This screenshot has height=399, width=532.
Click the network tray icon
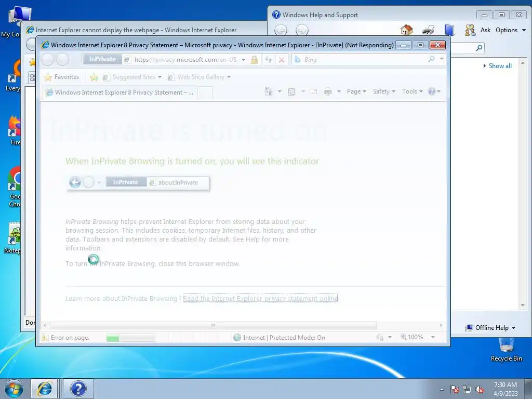click(x=467, y=390)
